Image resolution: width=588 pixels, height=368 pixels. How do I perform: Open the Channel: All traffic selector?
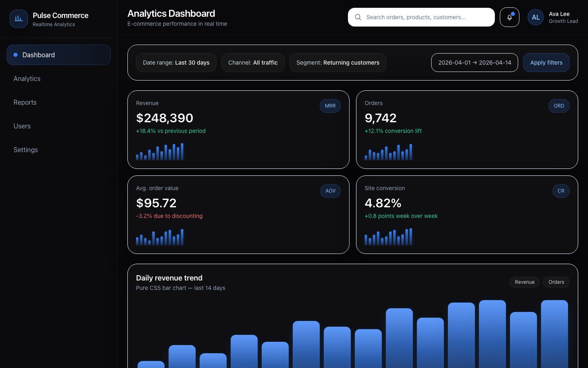pos(253,63)
